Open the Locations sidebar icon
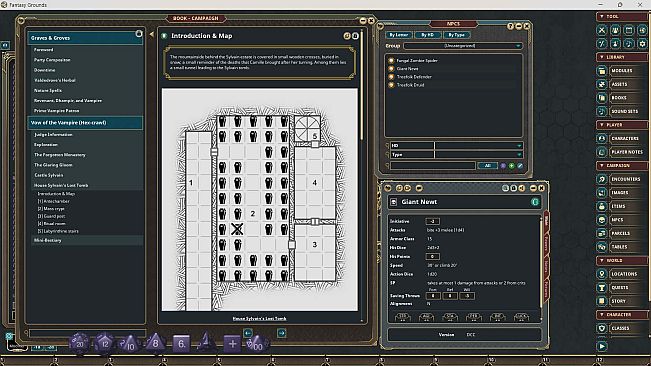Image resolution: width=651 pixels, height=366 pixels. [602, 274]
